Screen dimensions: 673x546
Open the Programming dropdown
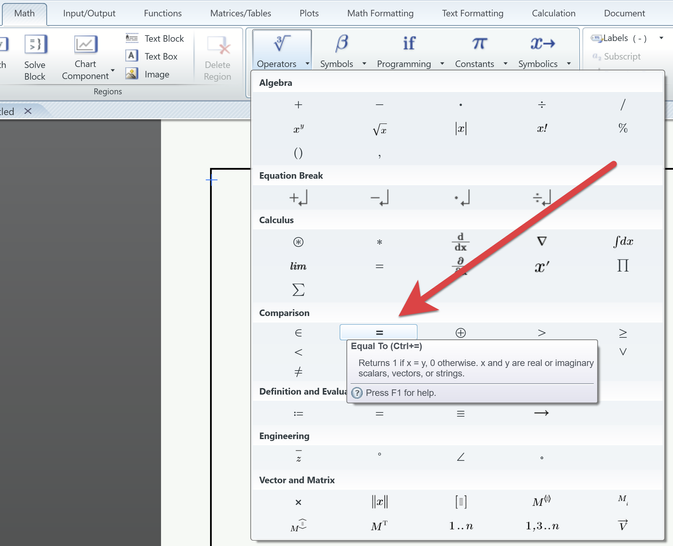[409, 50]
